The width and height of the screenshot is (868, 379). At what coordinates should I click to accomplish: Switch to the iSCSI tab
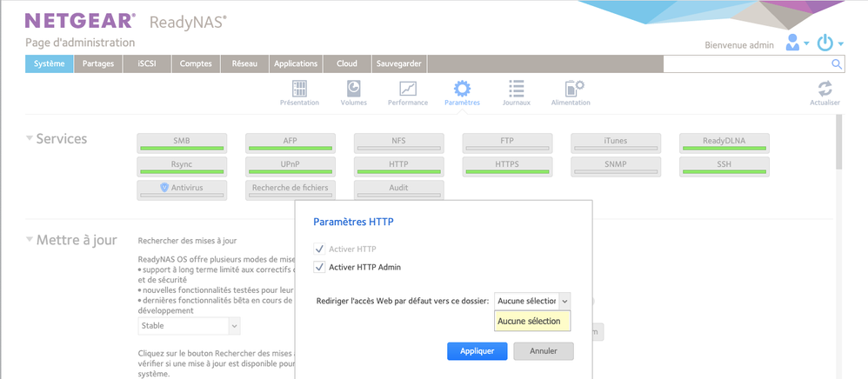click(x=147, y=63)
